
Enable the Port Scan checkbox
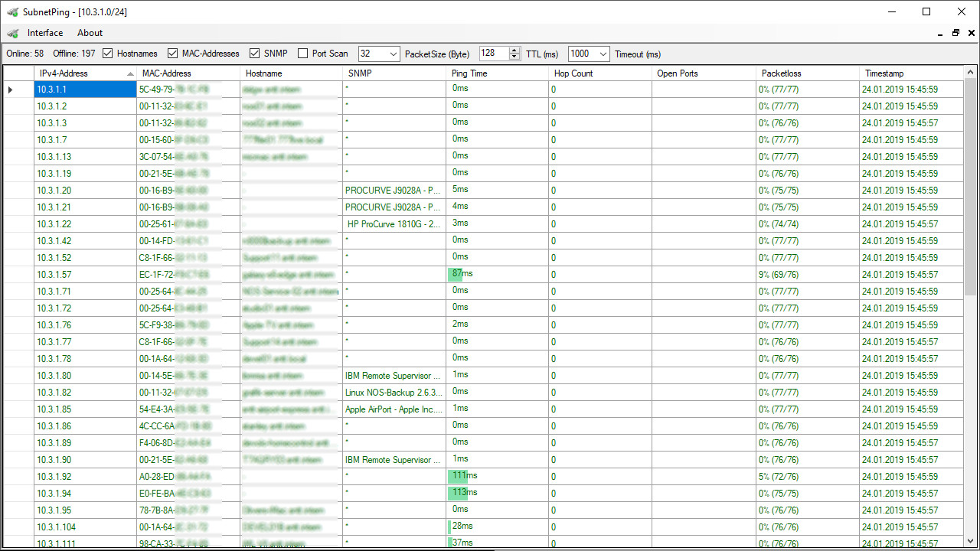303,54
